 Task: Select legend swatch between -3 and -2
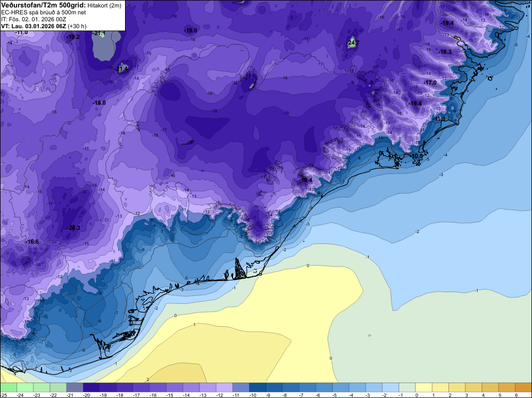(x=374, y=387)
